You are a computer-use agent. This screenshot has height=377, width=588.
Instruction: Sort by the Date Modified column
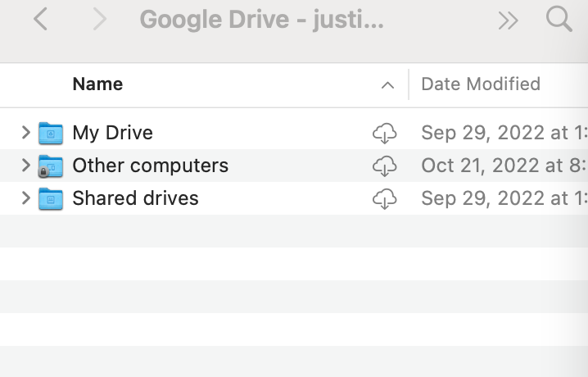(481, 84)
